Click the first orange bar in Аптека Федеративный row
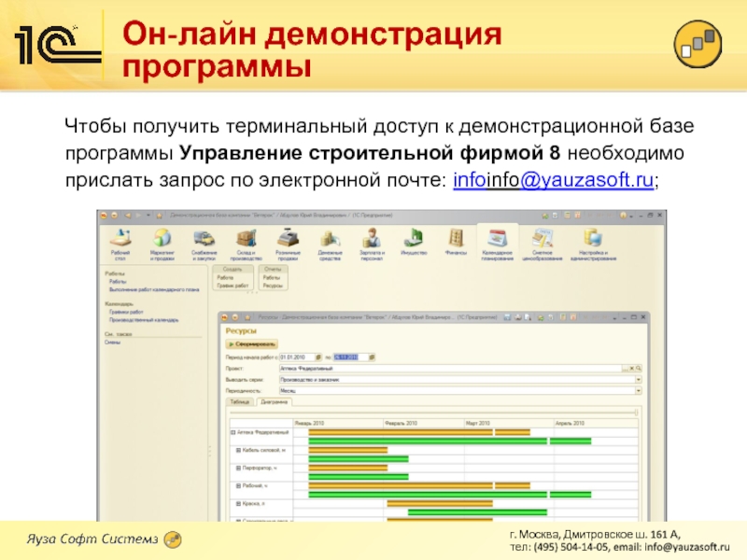 (x=401, y=432)
